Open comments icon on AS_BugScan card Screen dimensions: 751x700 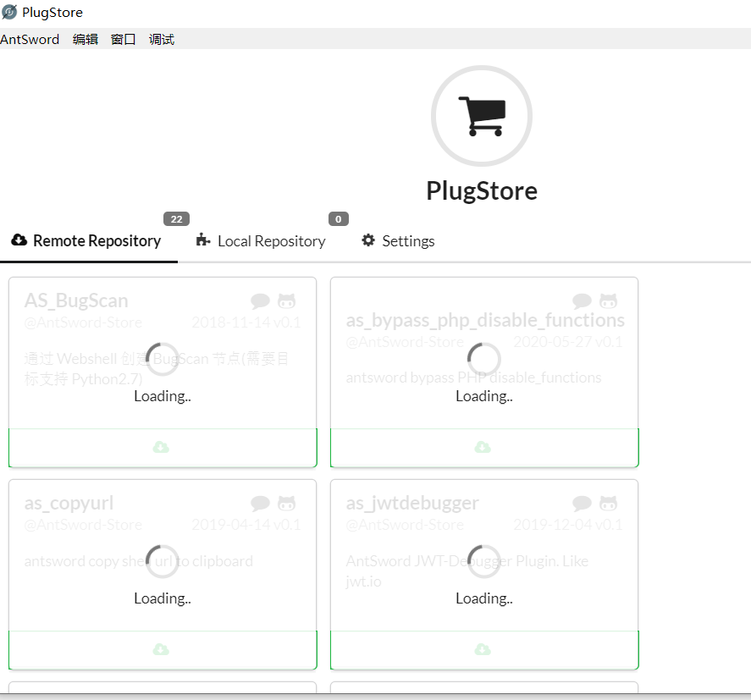coord(261,301)
